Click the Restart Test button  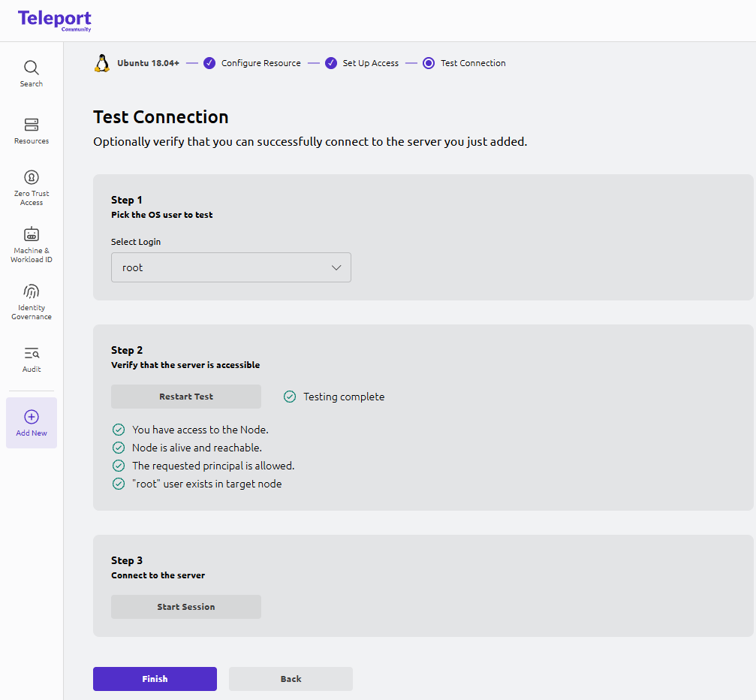click(186, 397)
